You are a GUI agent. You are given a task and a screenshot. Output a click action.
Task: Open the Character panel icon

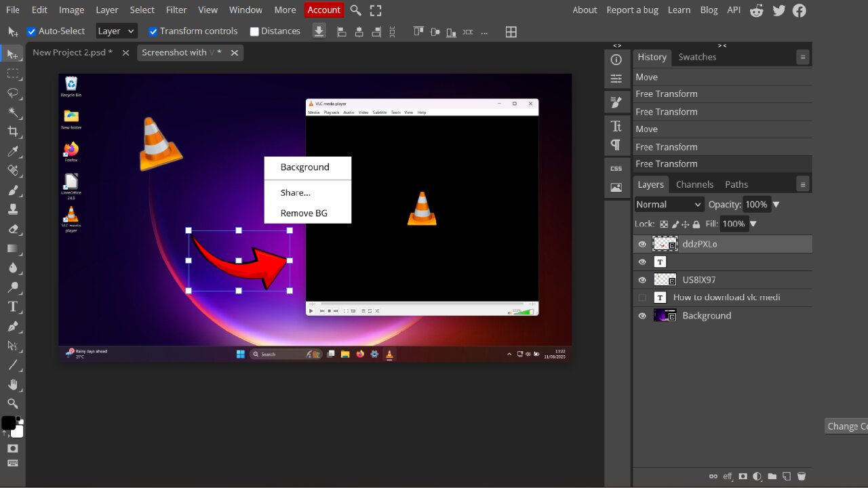[616, 126]
